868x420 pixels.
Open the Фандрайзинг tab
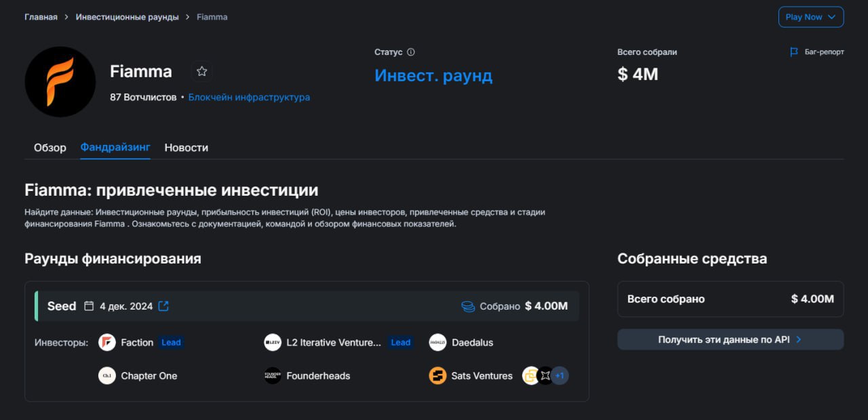click(x=115, y=147)
